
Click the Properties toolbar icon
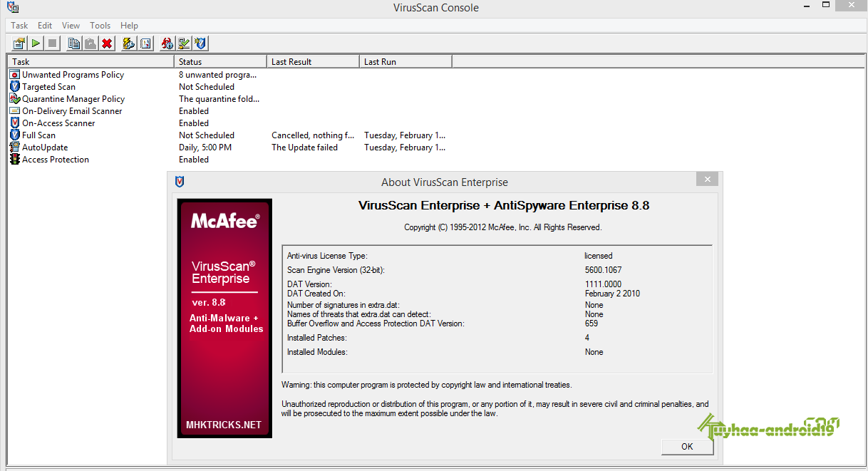[19, 43]
